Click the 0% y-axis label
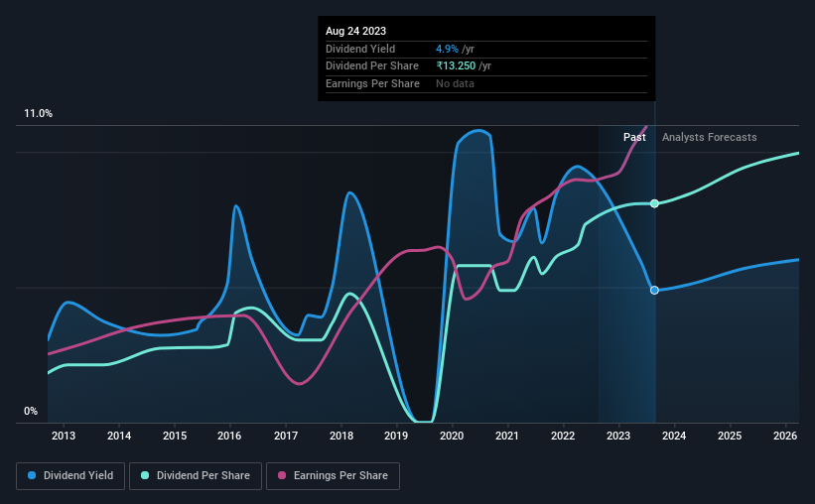Screen dimensions: 815x504 tap(31, 411)
